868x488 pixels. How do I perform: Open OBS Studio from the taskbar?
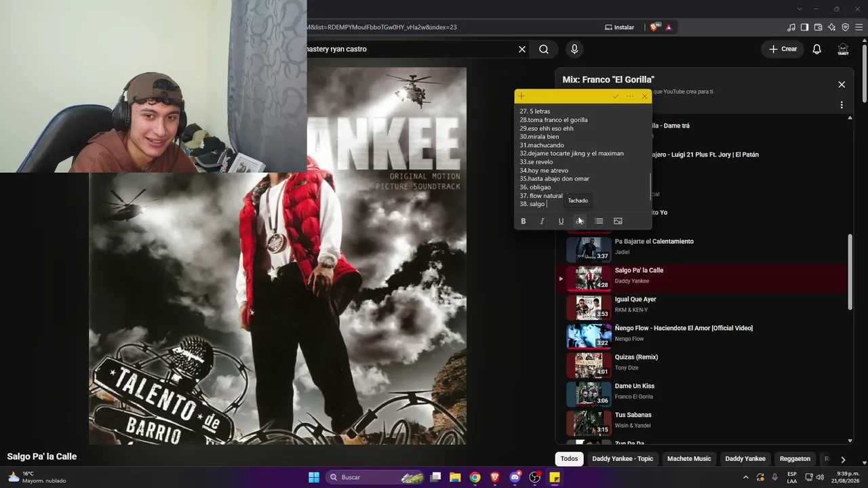(x=535, y=477)
